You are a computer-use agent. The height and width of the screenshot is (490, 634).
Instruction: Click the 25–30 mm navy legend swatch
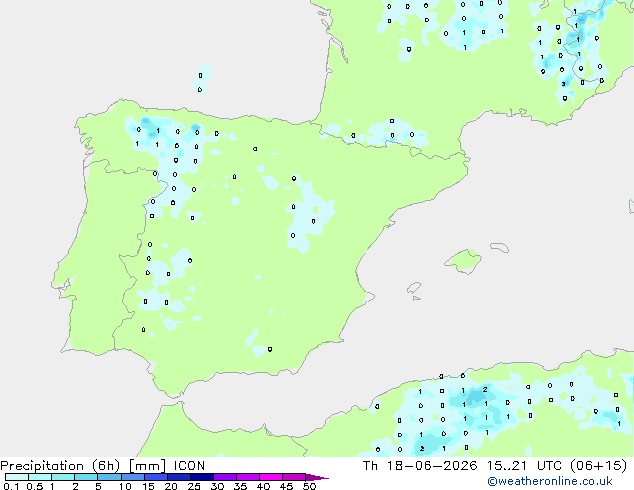coord(201,477)
